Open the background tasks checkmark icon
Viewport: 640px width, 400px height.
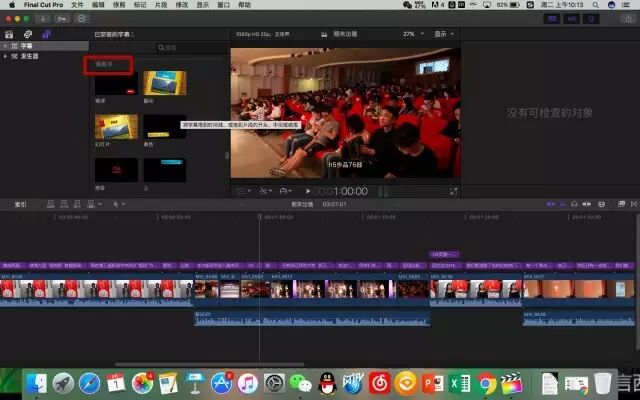[82, 19]
